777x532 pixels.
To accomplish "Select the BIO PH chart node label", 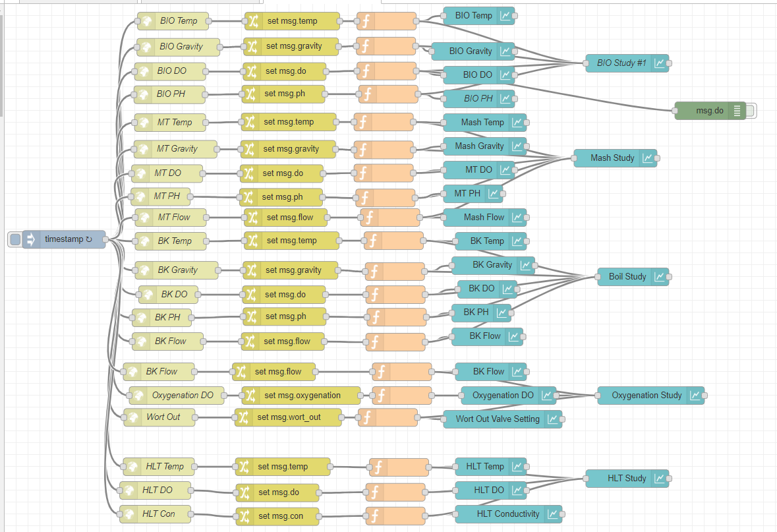I will (478, 99).
